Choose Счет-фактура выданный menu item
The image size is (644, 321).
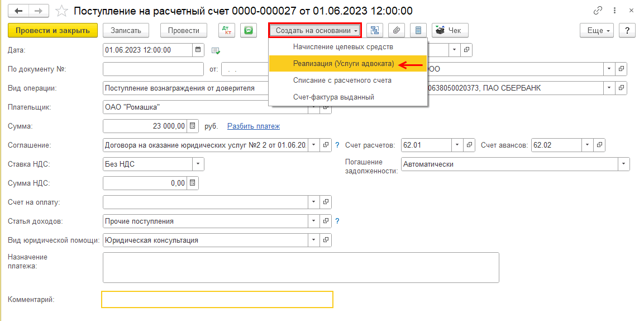point(333,97)
